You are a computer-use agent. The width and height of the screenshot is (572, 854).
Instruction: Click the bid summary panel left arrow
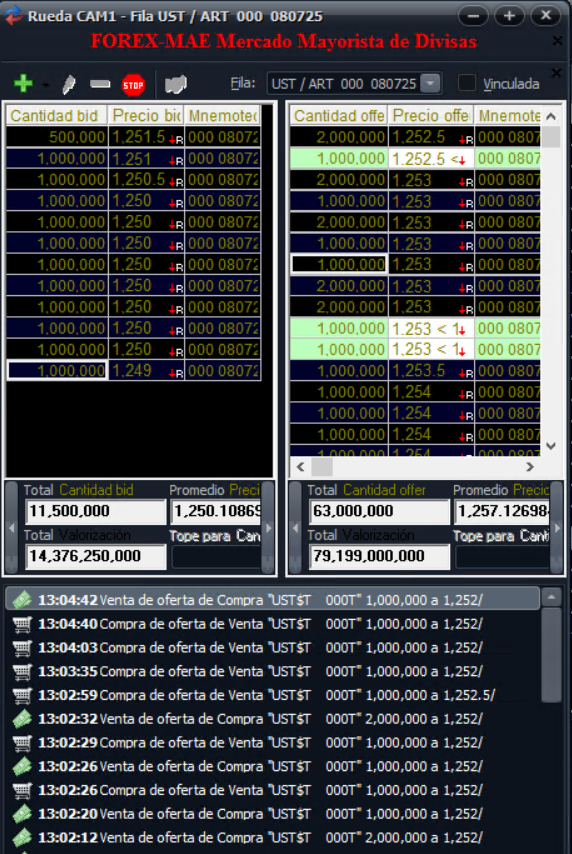click(x=11, y=527)
